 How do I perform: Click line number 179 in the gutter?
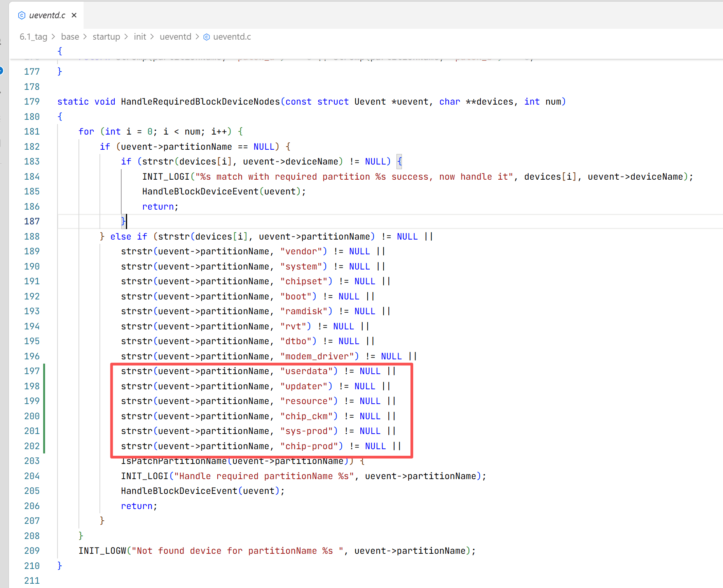[32, 101]
